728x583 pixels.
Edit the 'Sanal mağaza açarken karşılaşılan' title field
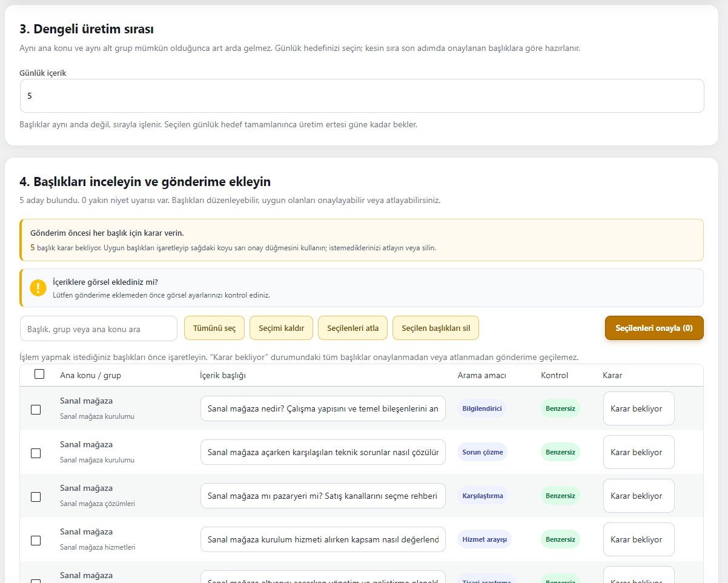click(x=323, y=452)
